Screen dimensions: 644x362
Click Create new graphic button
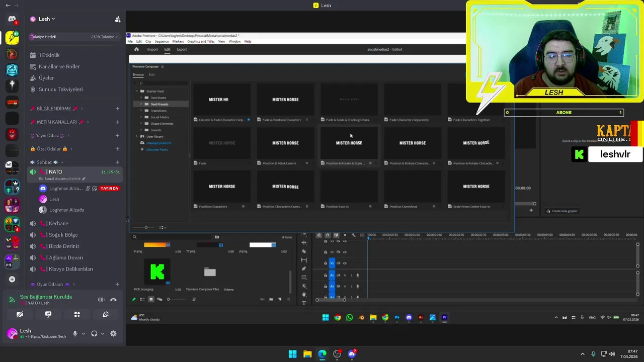(x=562, y=211)
